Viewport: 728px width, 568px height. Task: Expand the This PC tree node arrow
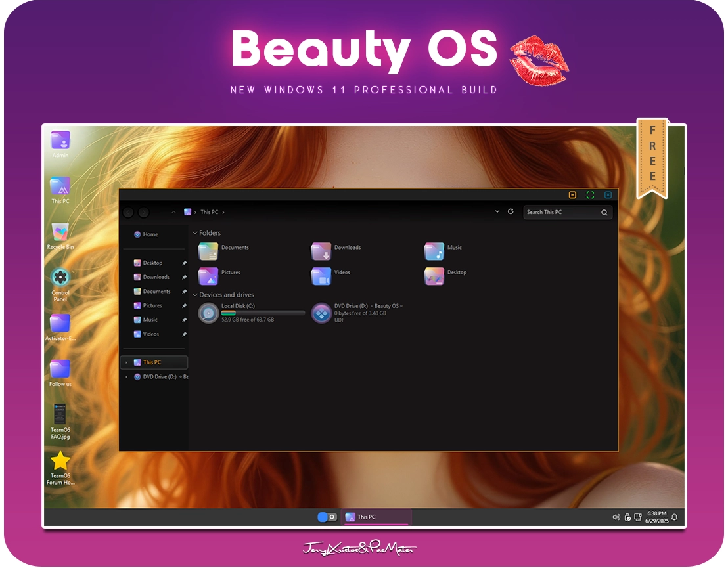click(x=126, y=362)
